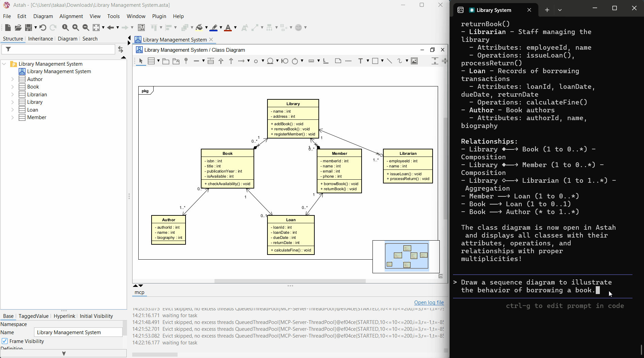
Task: Activate the Text tool
Action: [x=360, y=61]
